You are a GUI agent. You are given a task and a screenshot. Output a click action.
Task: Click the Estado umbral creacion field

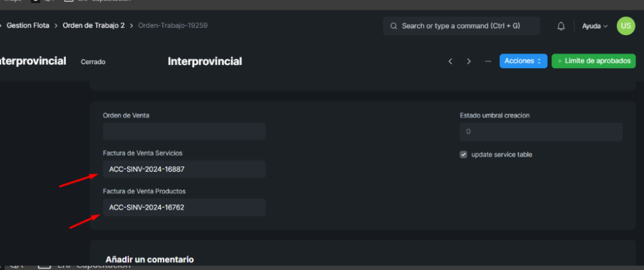click(541, 132)
